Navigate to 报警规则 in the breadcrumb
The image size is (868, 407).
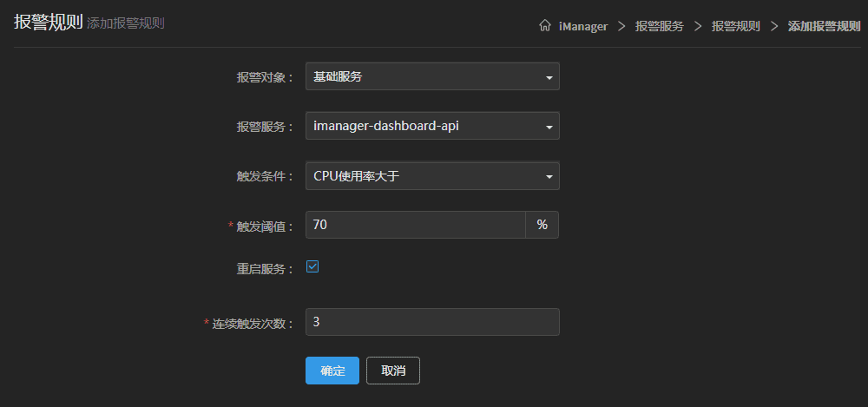point(735,27)
